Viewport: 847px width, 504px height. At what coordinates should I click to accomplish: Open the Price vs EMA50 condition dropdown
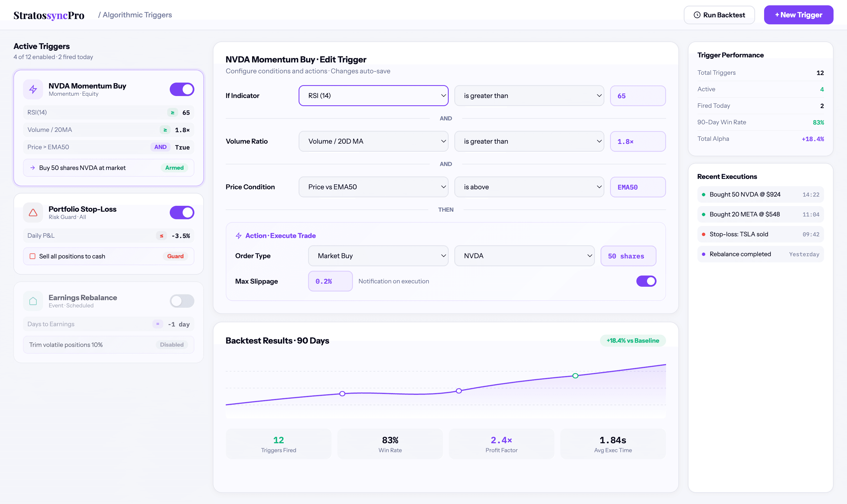[x=373, y=187]
